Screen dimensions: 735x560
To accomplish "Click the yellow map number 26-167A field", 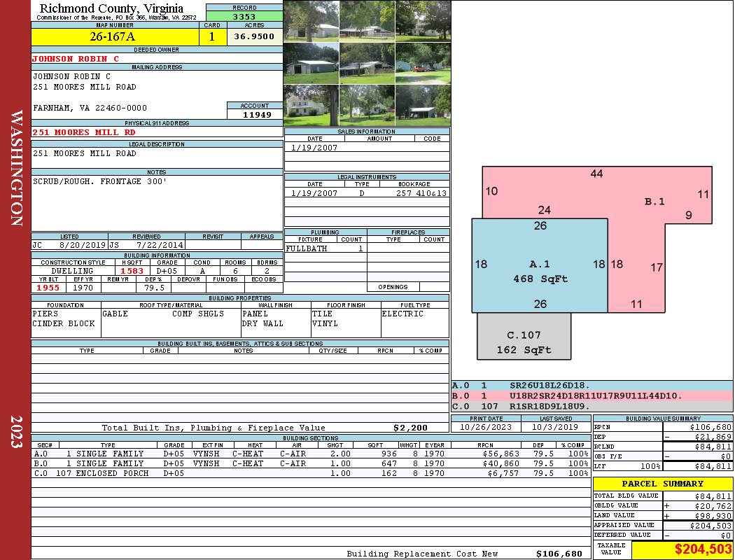I will pos(115,37).
